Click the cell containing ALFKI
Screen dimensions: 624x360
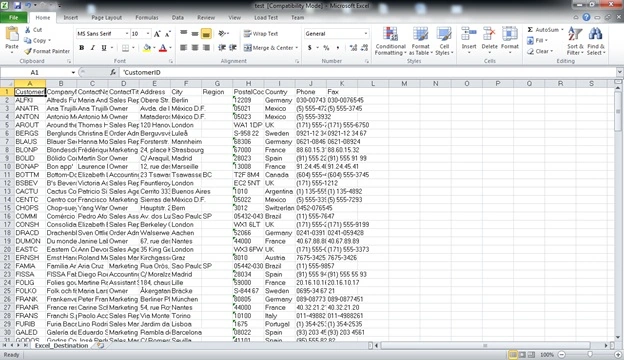pyautogui.click(x=30, y=100)
